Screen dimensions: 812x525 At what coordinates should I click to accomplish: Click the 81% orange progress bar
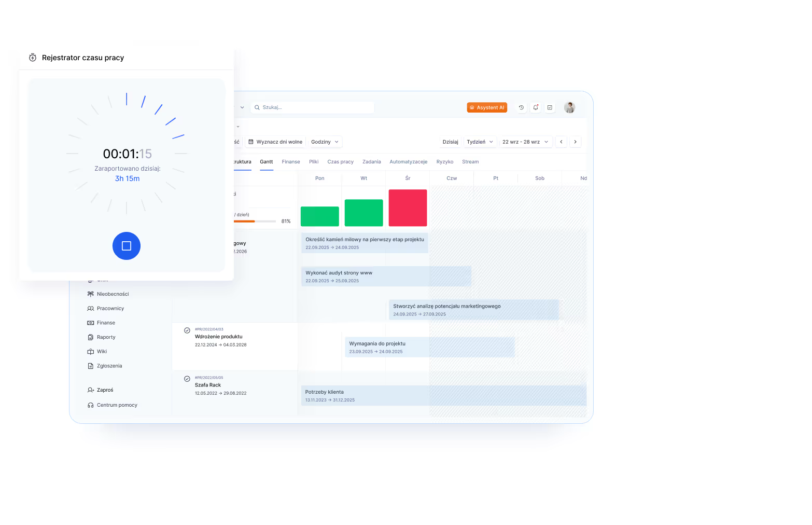point(255,222)
